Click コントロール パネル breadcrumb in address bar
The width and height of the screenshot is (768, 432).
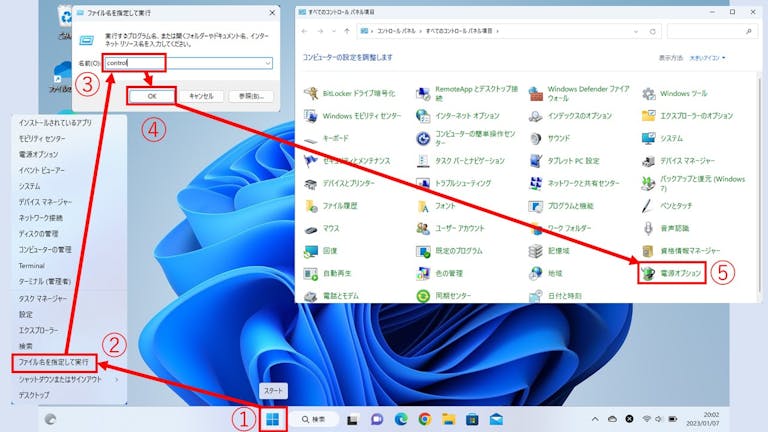point(396,31)
